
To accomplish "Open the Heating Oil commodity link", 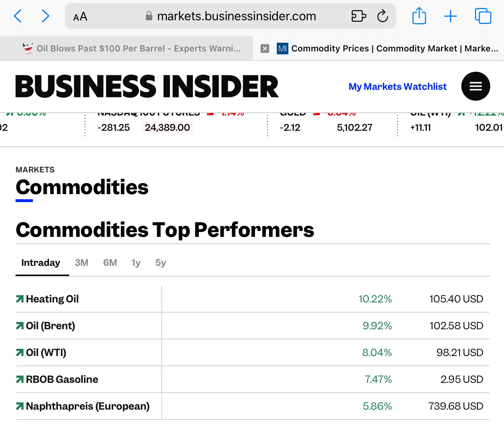I will coord(52,299).
